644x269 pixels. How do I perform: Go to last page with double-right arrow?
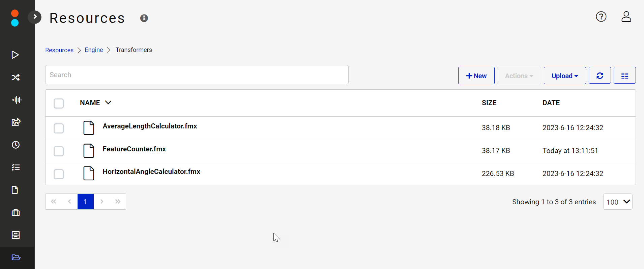(x=118, y=202)
